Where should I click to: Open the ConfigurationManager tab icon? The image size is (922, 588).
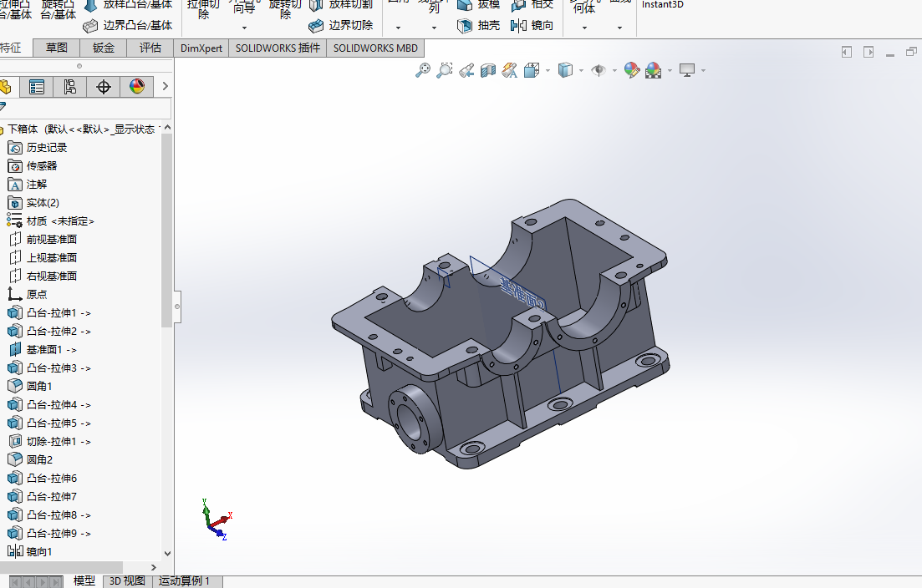(70, 88)
